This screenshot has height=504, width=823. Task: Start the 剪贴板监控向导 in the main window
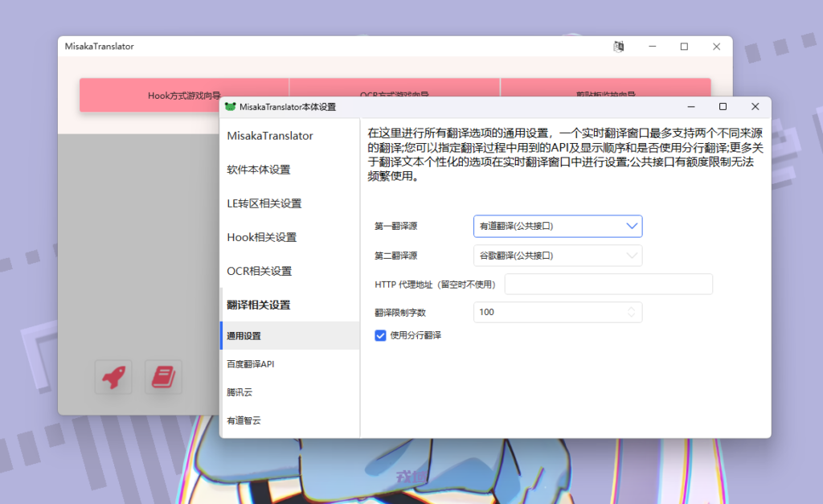(606, 88)
